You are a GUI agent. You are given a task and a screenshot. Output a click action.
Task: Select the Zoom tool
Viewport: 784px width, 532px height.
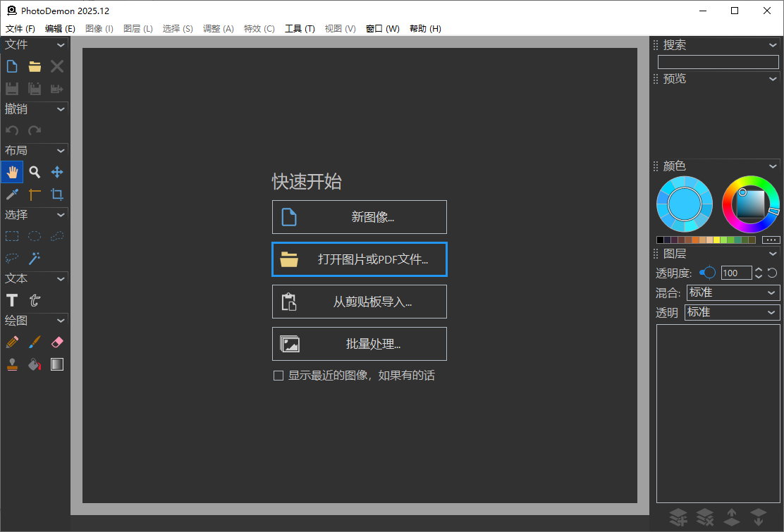tap(35, 172)
